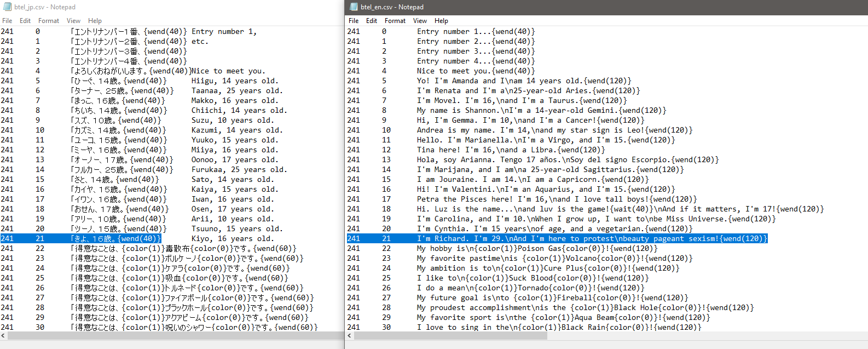Click "Kaiya, 15 years old." in the jp file
This screenshot has height=349, width=868.
[235, 189]
